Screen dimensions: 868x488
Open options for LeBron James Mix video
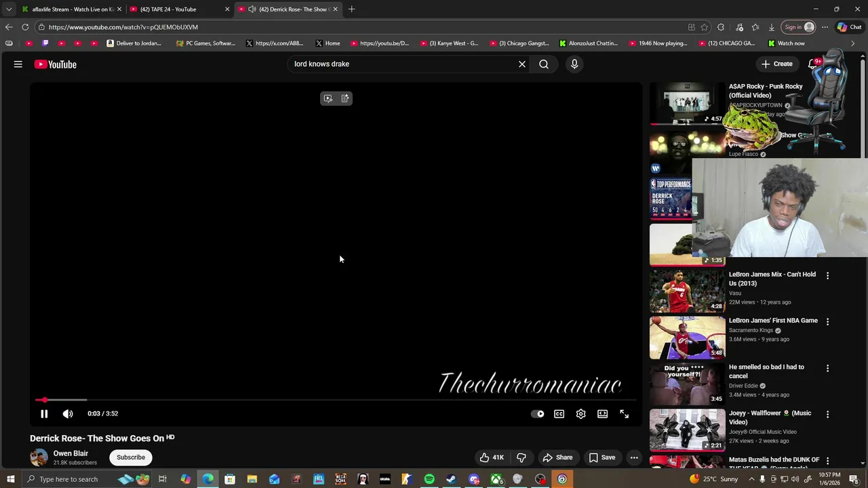(x=827, y=276)
